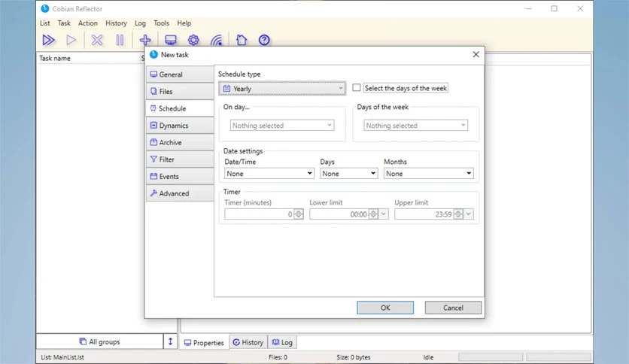Open the List menu
This screenshot has height=364, width=629.
pos(45,23)
